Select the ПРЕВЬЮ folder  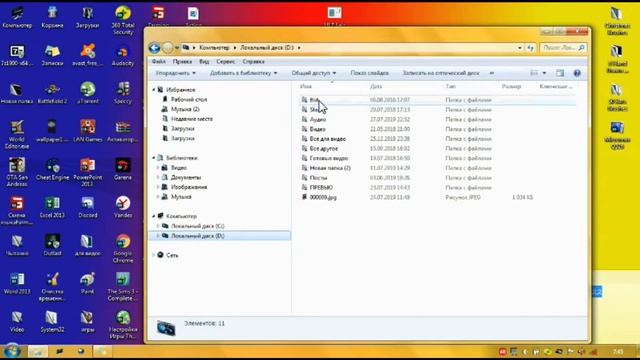[321, 188]
